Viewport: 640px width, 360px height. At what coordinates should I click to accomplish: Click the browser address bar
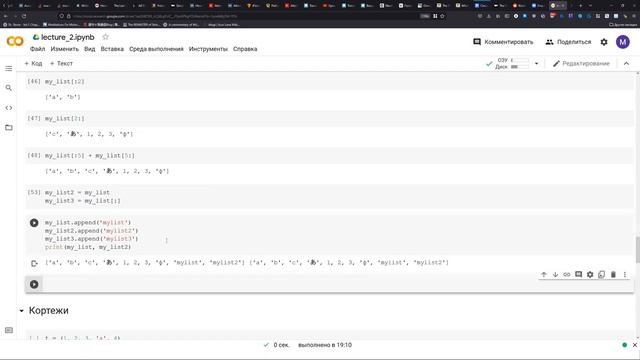[x=245, y=16]
